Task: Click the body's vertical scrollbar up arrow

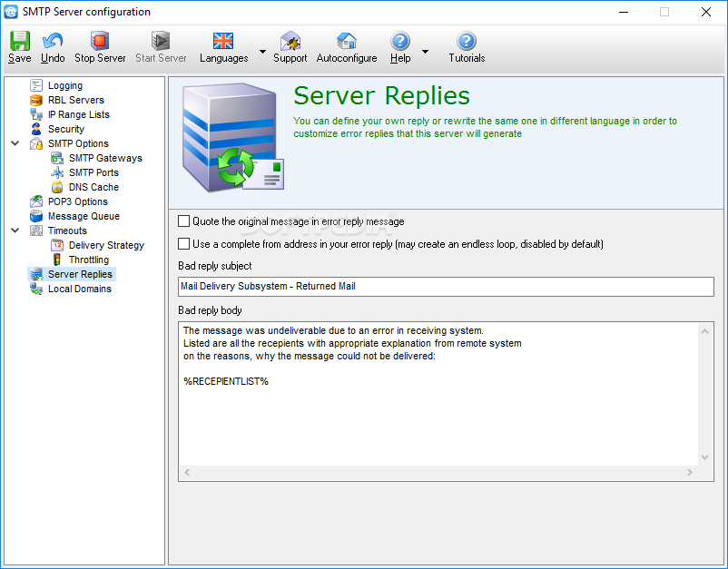Action: point(704,331)
